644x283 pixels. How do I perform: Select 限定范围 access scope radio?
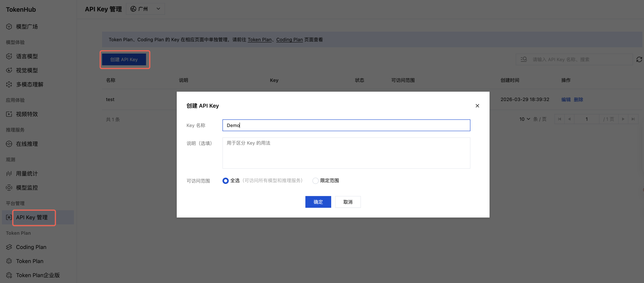click(316, 181)
